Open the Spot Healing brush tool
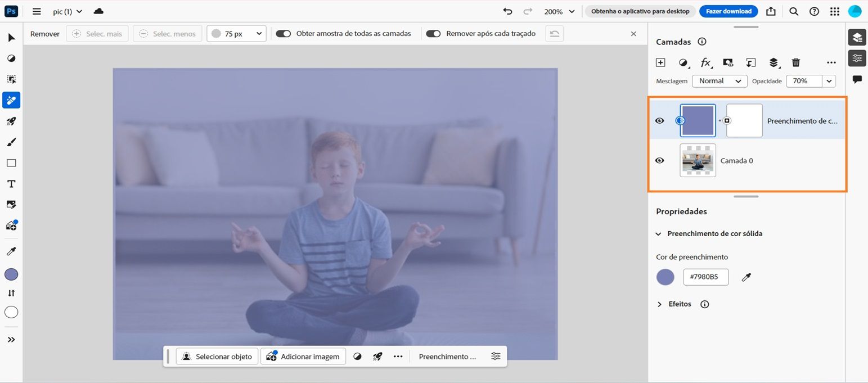The image size is (868, 383). 11,100
